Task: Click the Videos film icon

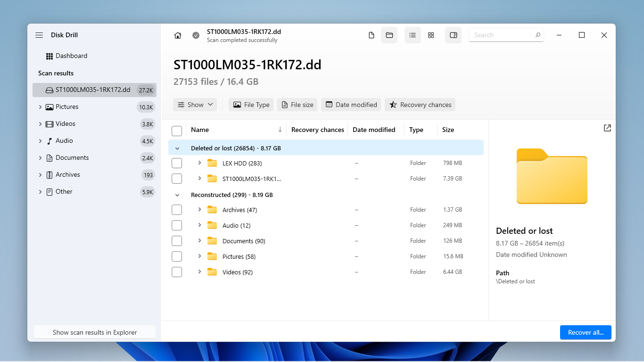Action: pyautogui.click(x=50, y=124)
